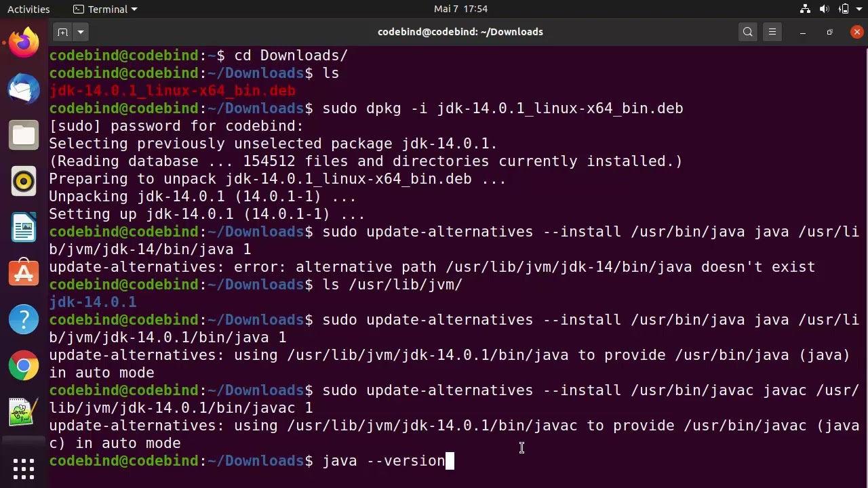Click the '(Reading database ... 154512 files' line
Viewport: 868px width, 488px height.
click(x=366, y=161)
